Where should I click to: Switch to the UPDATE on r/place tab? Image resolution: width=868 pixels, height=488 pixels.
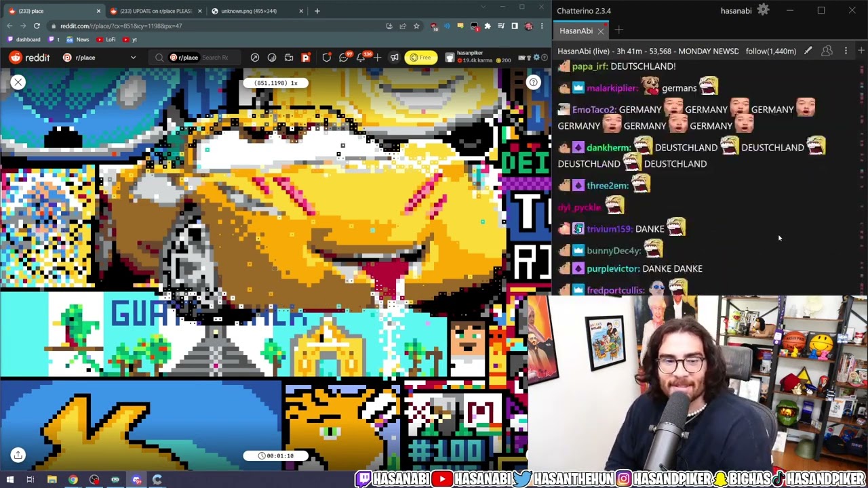pyautogui.click(x=156, y=11)
